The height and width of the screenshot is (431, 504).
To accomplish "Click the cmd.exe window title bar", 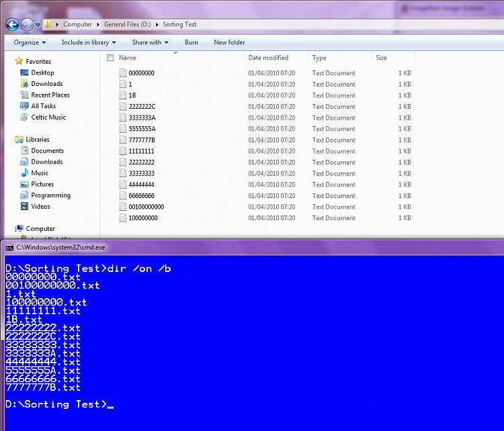I will (x=254, y=248).
